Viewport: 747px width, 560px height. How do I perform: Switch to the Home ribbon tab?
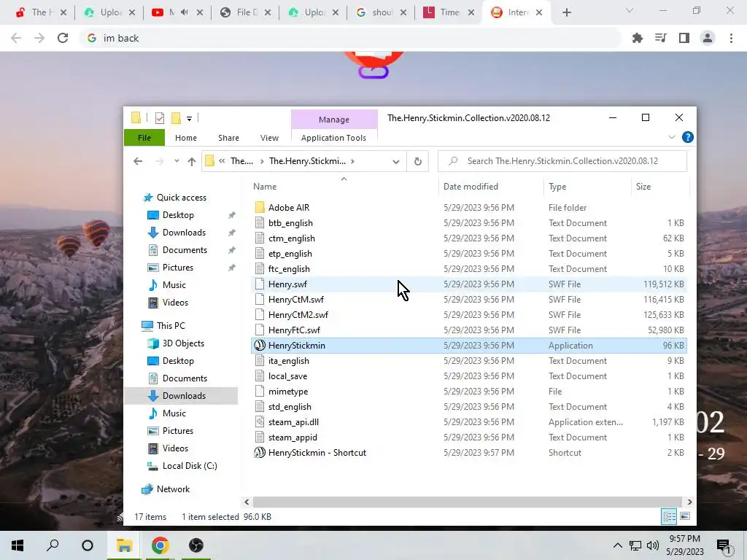coord(186,138)
